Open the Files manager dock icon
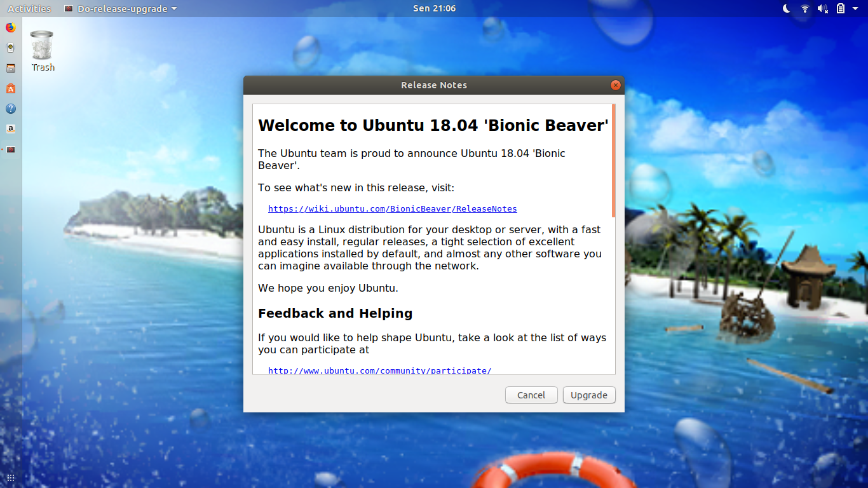This screenshot has width=868, height=488. [x=10, y=68]
